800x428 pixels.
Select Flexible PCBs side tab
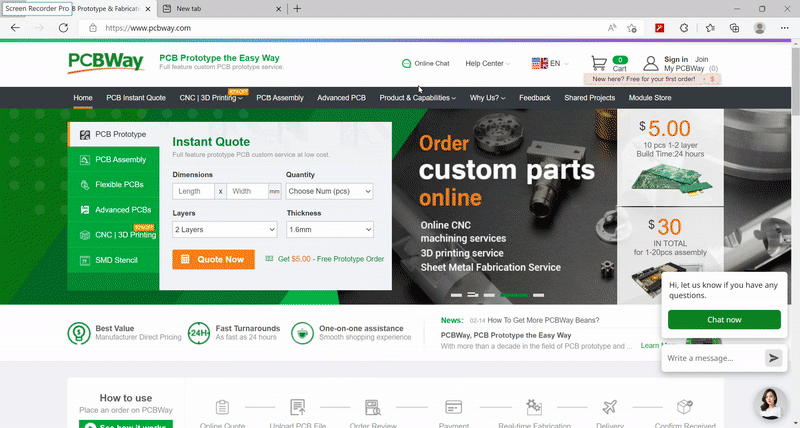click(113, 185)
